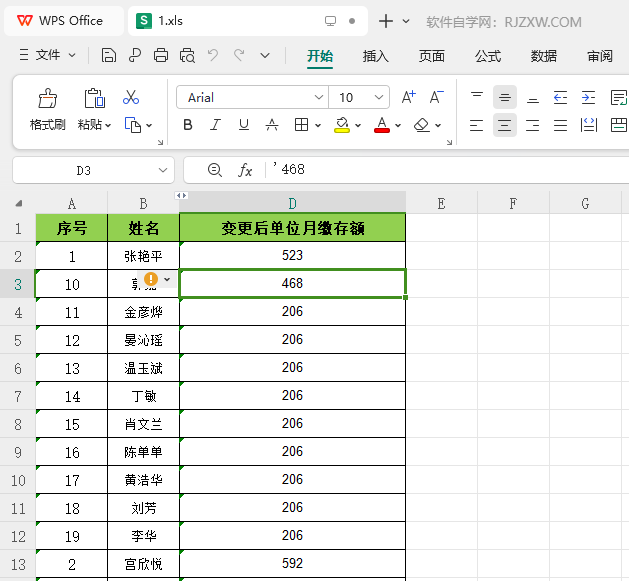Click the Copy icon
Screen dimensions: 629x581
(133, 125)
